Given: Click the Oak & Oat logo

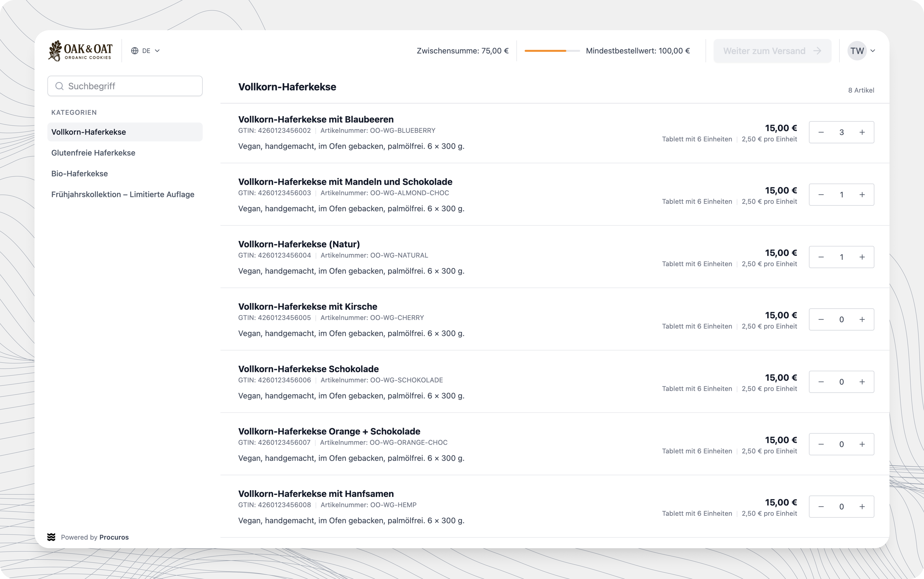Looking at the screenshot, I should 80,51.
